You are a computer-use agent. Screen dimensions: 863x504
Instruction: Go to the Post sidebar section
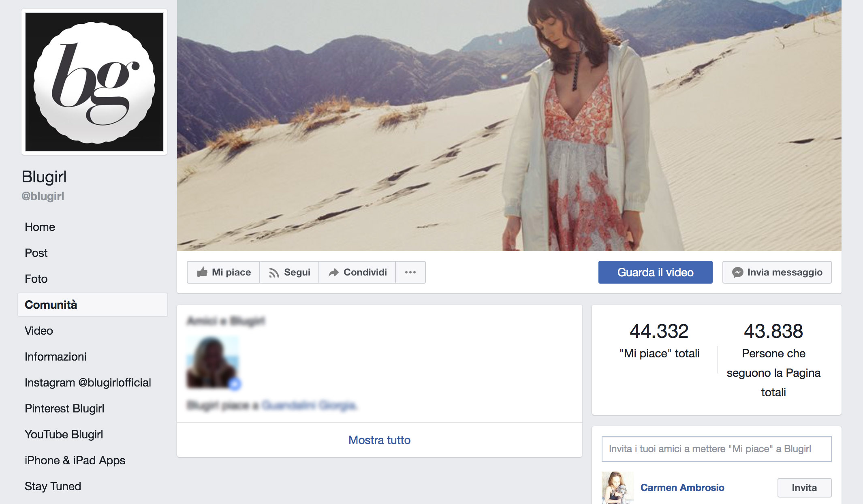tap(36, 253)
